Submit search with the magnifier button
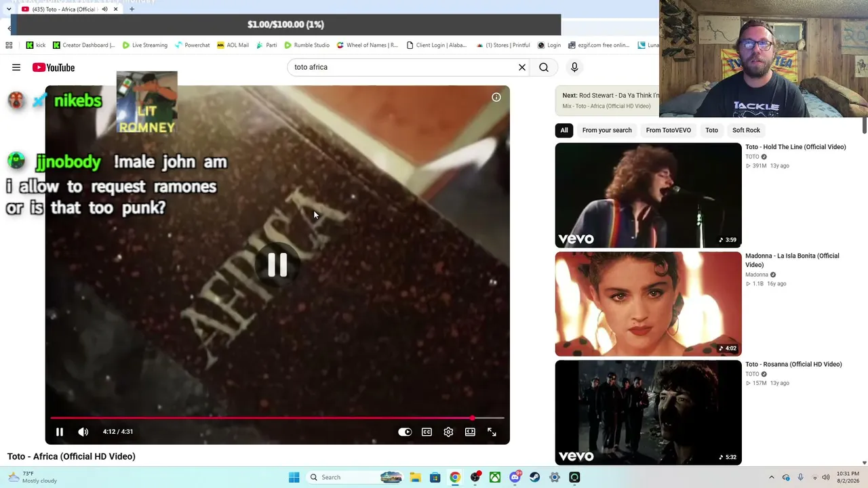868x488 pixels. (544, 67)
